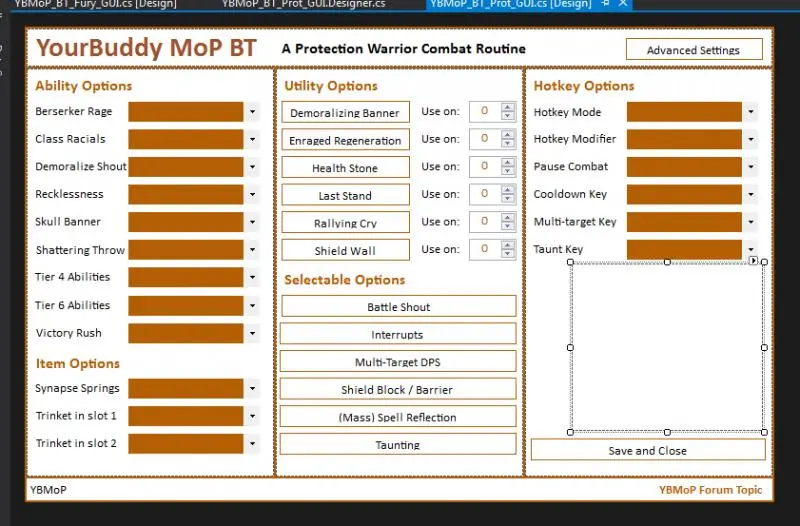Open the Cooldown Key dropdown arrow
The image size is (800, 526).
(751, 194)
